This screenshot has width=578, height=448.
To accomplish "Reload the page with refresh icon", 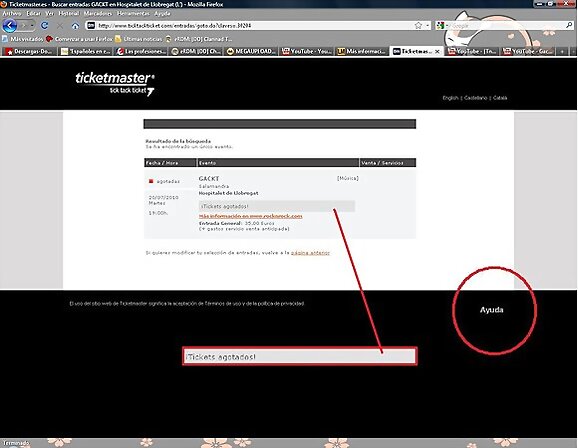I will tap(45, 25).
